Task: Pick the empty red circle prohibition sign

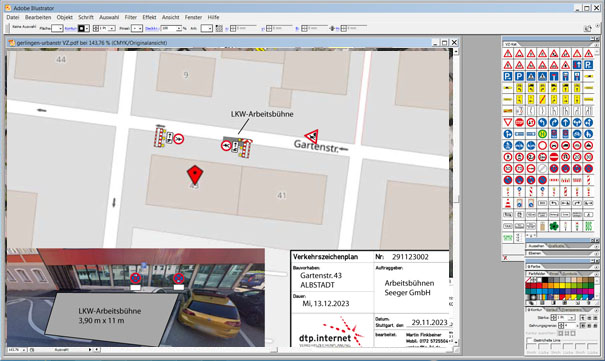Action: [x=542, y=145]
